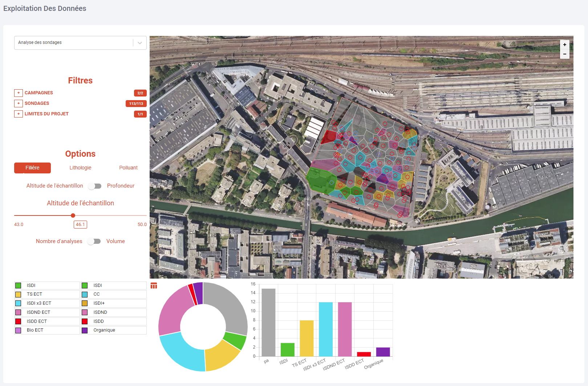Click the green donut chart segment
588x386 pixels.
(235, 341)
